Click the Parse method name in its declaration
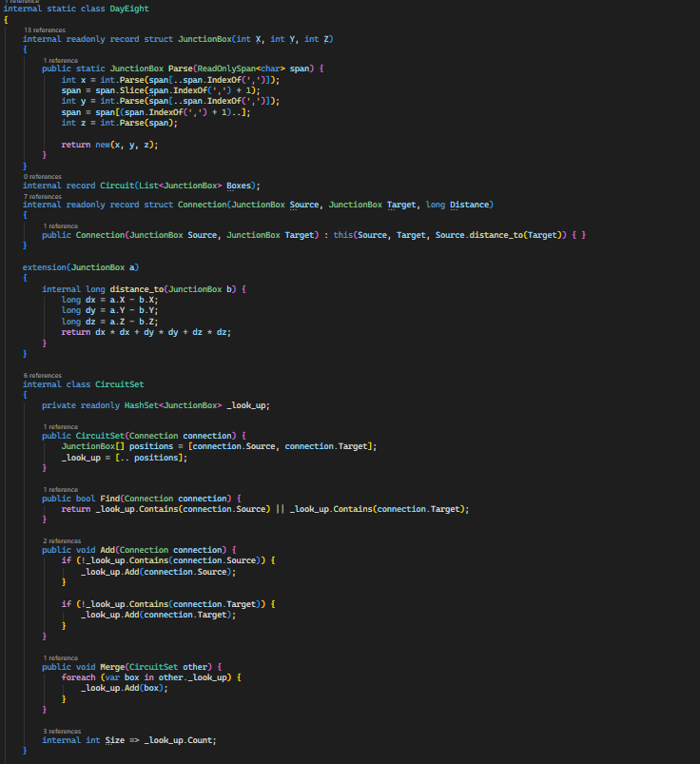 click(x=181, y=69)
